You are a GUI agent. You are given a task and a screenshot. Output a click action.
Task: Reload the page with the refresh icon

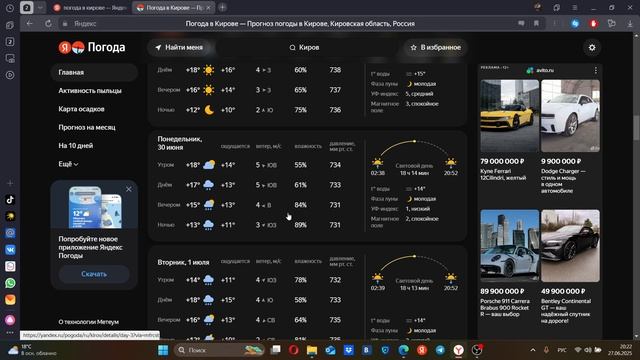click(48, 24)
